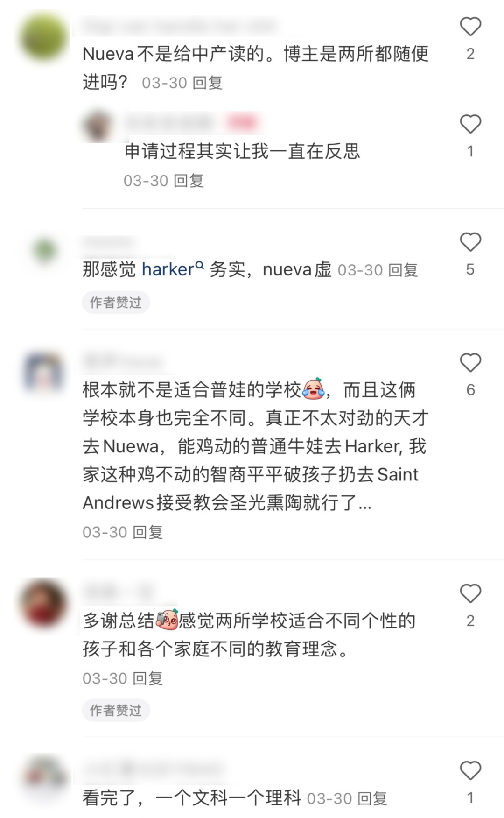Reply to '看完了，一个文科一个理科'

372,799
